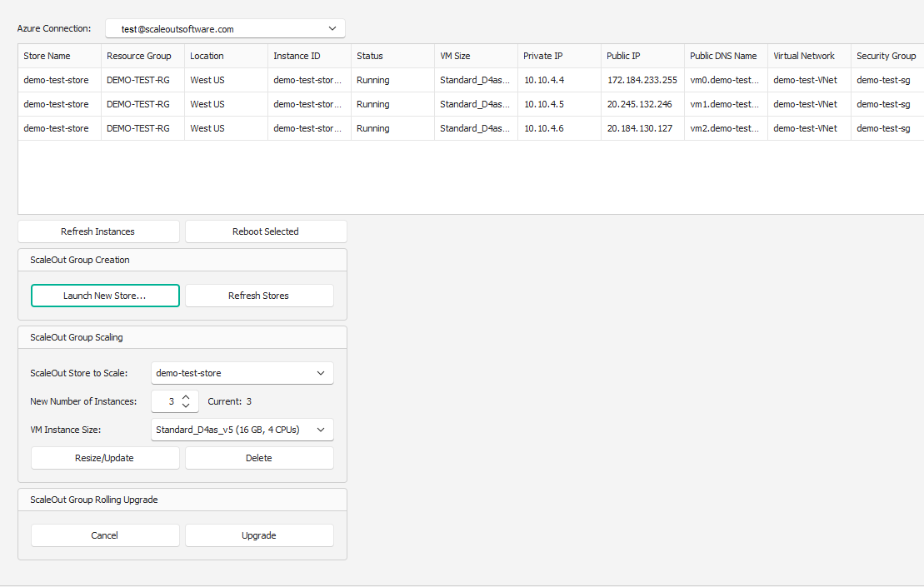Sort by the Resource Group column header
The image size is (924, 587).
tap(142, 56)
